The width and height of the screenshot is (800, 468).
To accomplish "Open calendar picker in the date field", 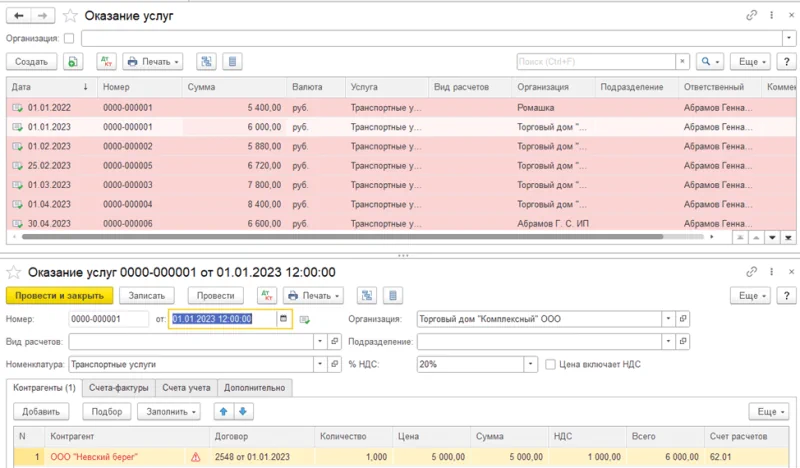I will click(x=283, y=319).
